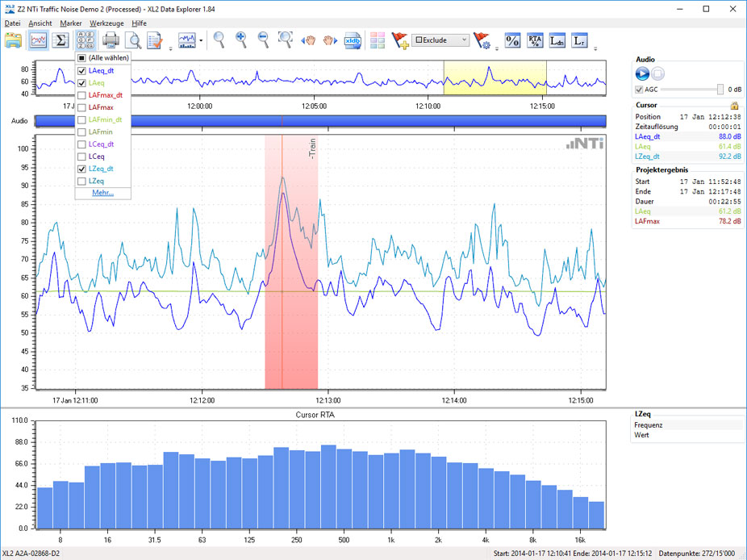Play the audio recording

642,74
